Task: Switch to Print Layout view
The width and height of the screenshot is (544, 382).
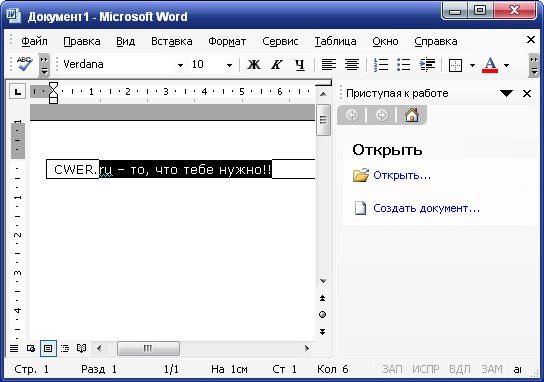Action: (48, 348)
